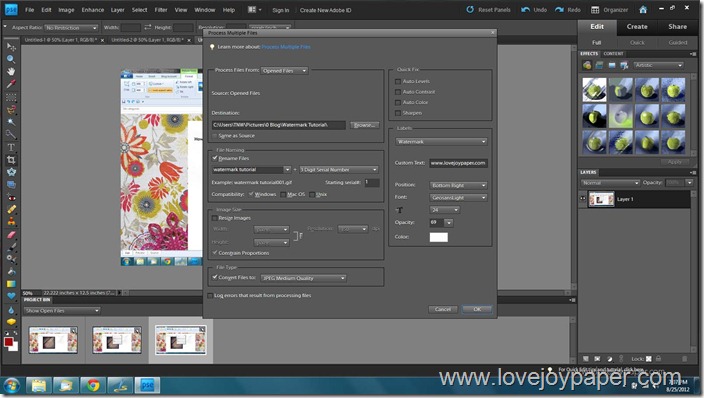Select the Eyedropper tool
704x398 pixels.
11,84
